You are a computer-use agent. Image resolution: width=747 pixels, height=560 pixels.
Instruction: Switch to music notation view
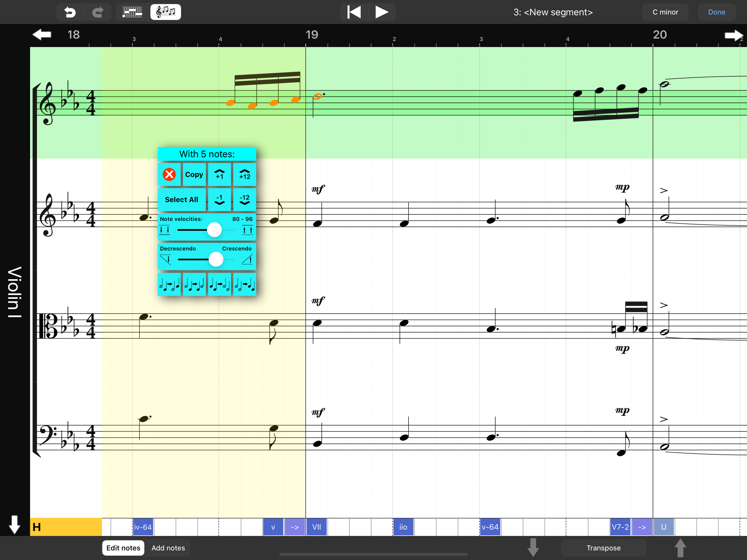[165, 12]
